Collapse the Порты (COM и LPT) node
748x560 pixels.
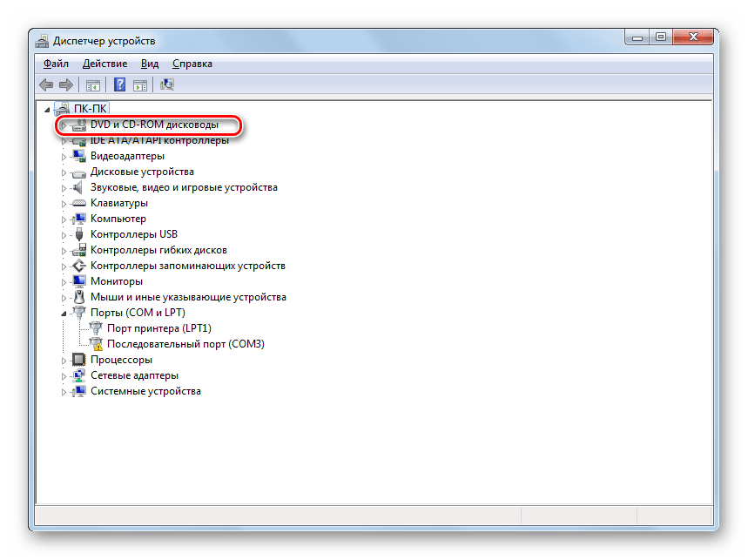[x=64, y=314]
